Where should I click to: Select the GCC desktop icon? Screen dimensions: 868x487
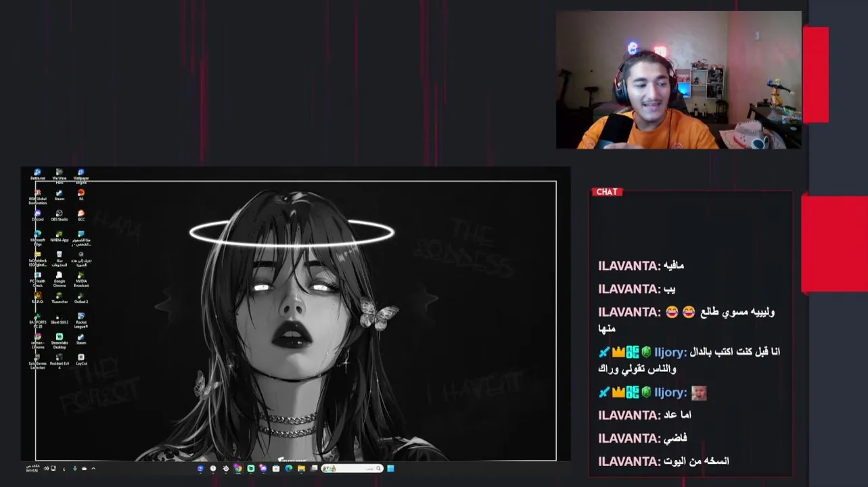[x=81, y=216]
